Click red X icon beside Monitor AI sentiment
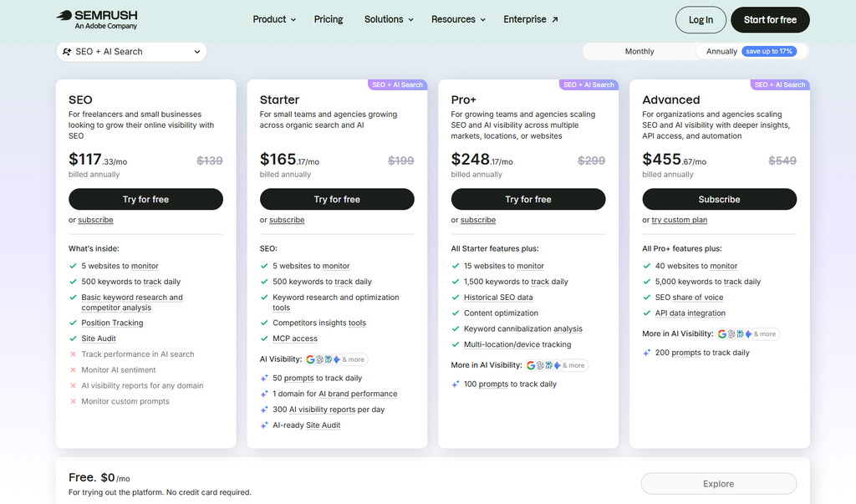This screenshot has height=504, width=856. (x=74, y=369)
